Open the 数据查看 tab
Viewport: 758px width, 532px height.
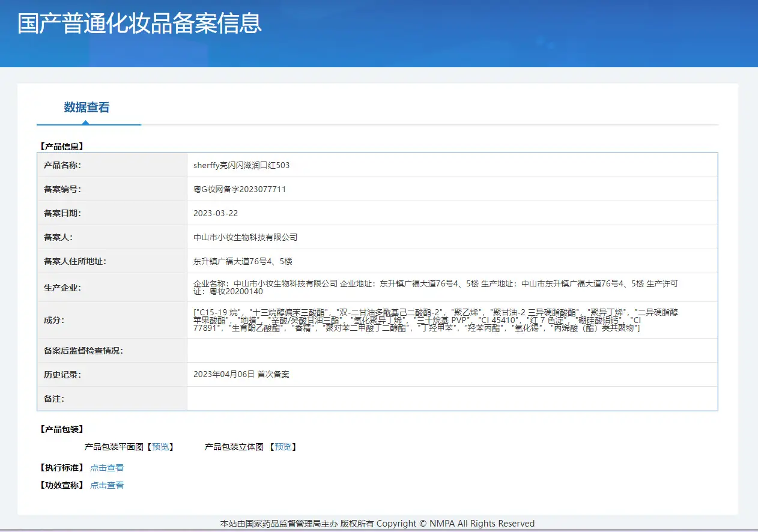click(88, 107)
